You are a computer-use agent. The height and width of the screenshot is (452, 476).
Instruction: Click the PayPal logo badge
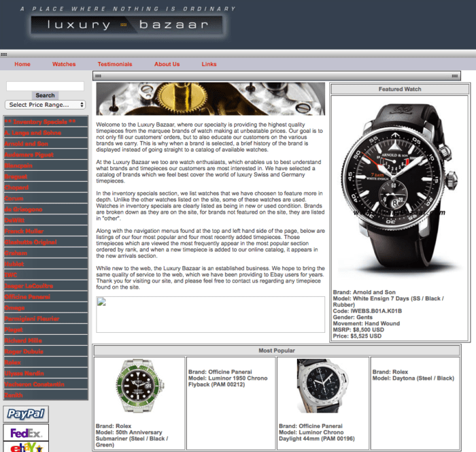tap(26, 414)
